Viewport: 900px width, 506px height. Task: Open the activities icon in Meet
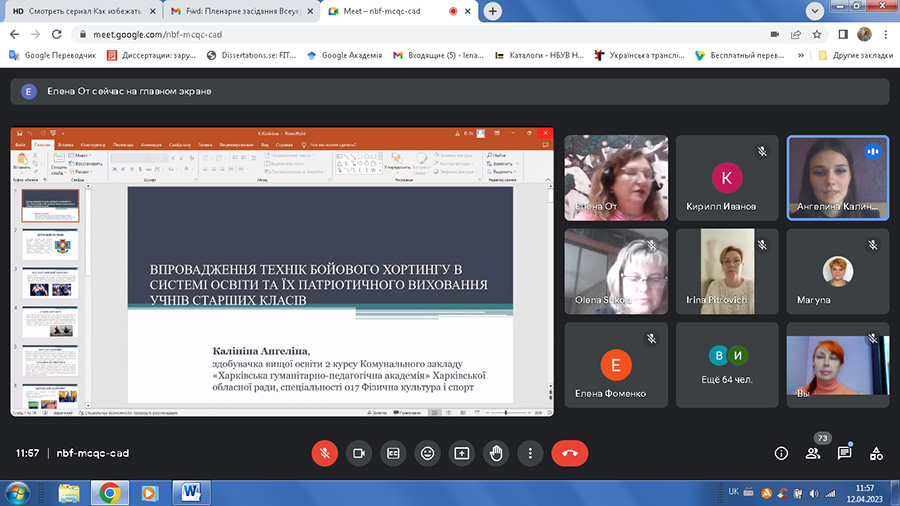coord(877,453)
